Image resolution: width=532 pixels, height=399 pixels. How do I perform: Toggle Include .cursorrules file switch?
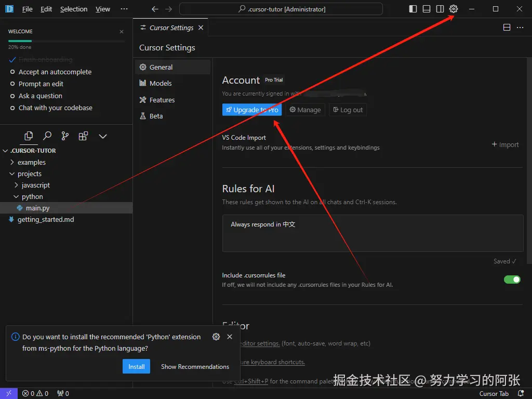(x=512, y=279)
